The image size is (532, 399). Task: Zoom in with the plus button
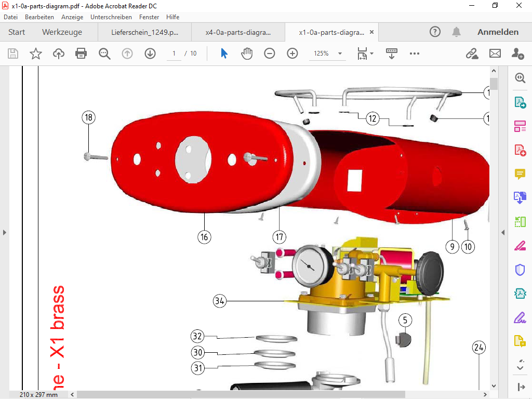coord(292,54)
